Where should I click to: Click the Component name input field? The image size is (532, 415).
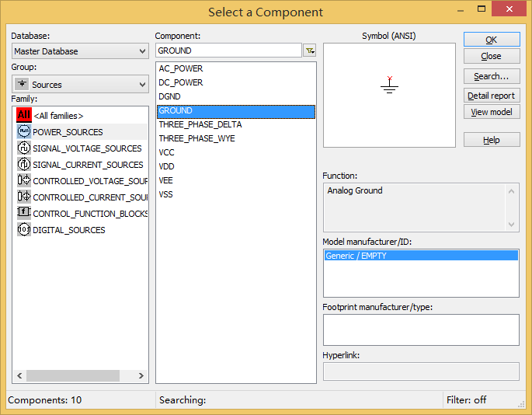pos(228,51)
